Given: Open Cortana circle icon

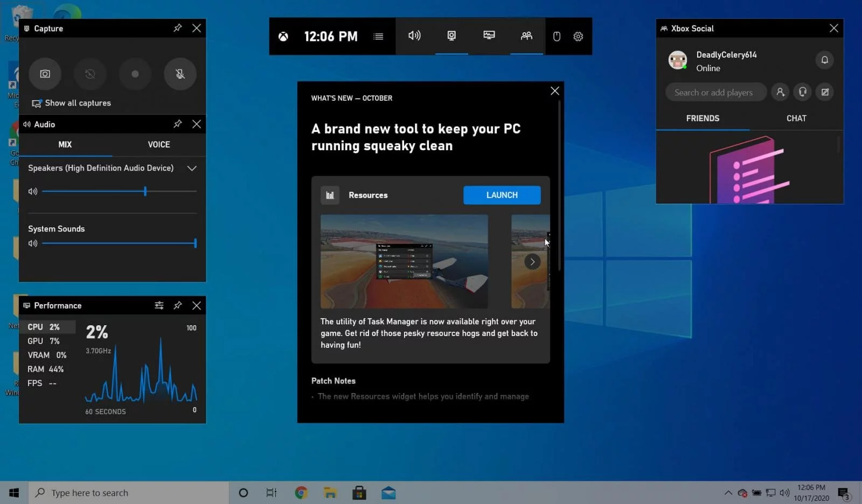Looking at the screenshot, I should point(244,493).
